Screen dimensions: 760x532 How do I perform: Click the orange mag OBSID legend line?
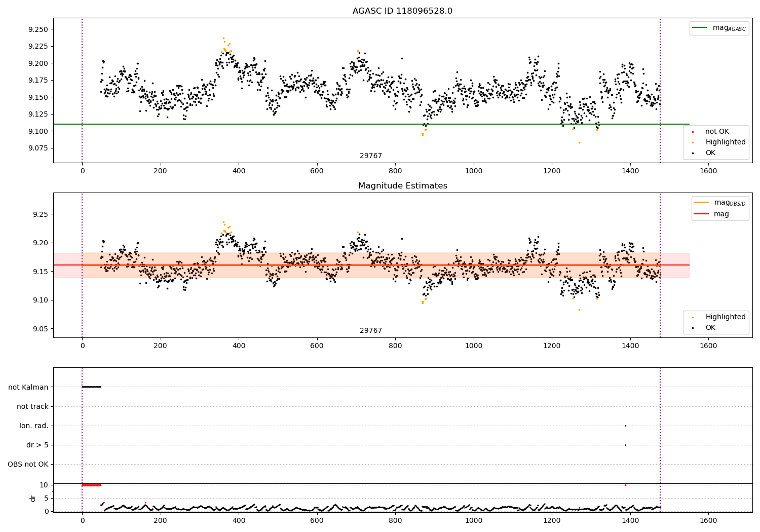702,203
